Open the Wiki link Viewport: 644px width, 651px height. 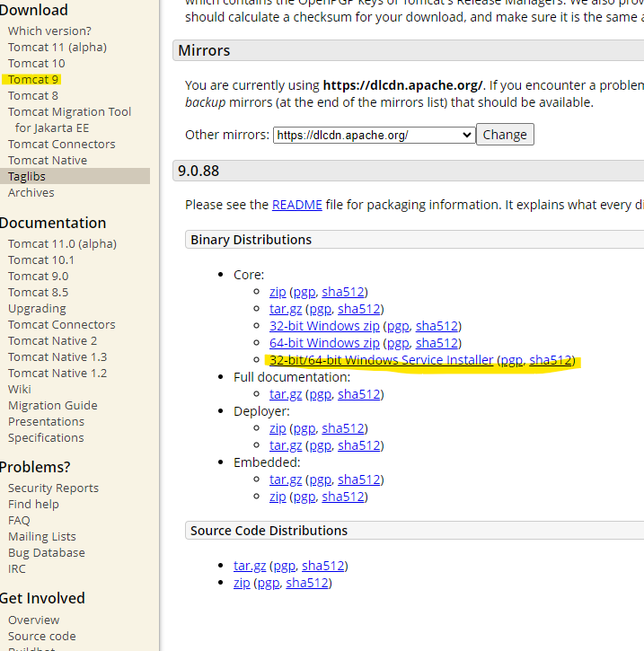point(20,390)
